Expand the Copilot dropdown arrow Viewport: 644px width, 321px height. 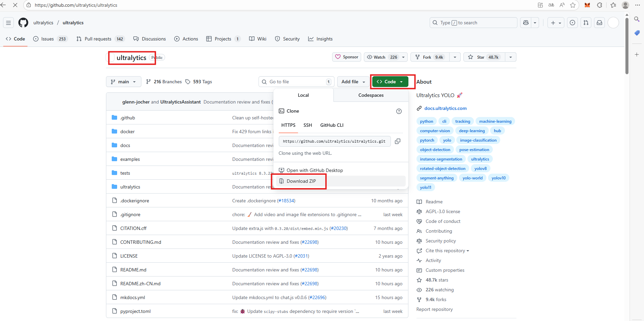(x=535, y=23)
